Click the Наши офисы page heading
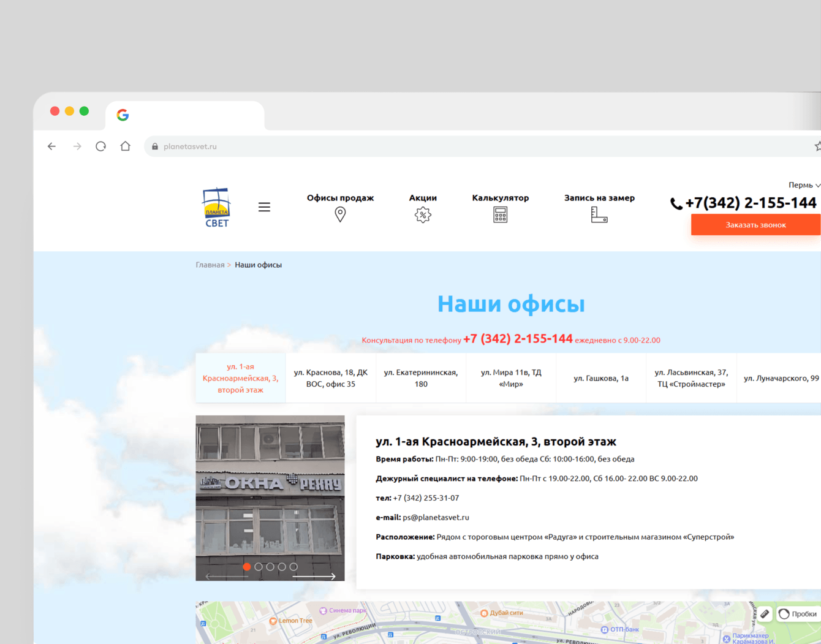 click(x=511, y=304)
